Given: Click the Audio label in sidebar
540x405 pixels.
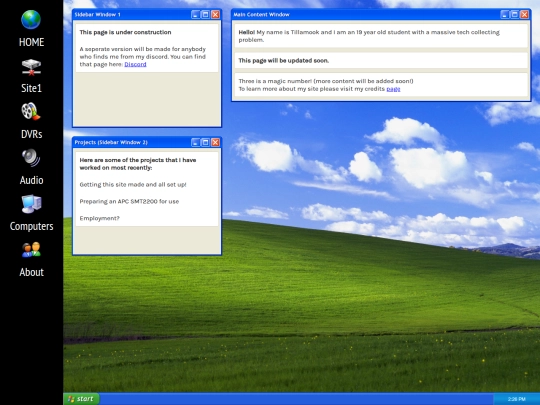Looking at the screenshot, I should (x=31, y=180).
